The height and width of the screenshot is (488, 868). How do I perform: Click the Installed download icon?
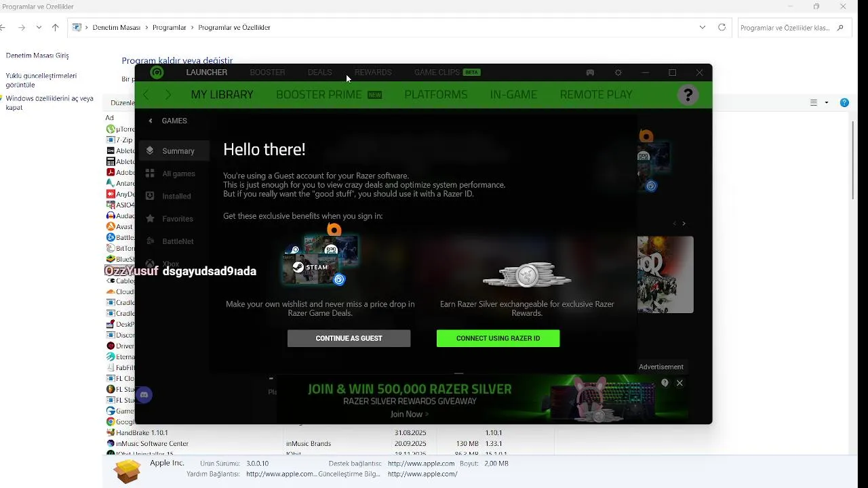click(150, 196)
